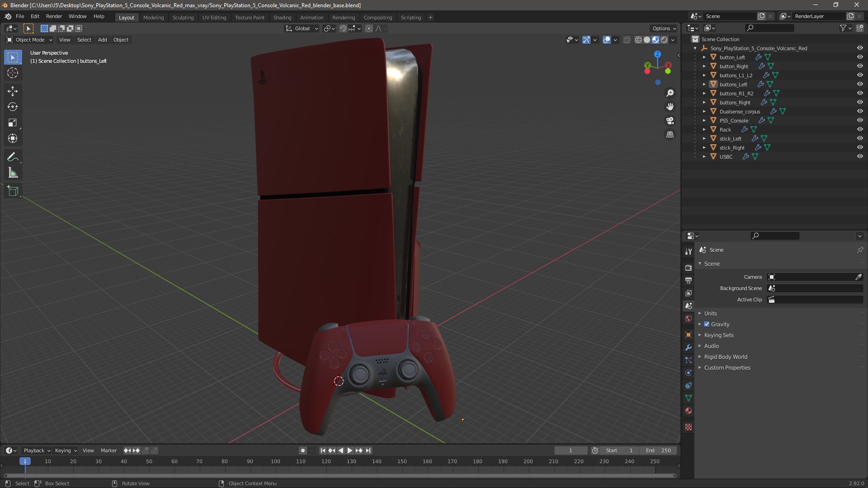
Task: Play the animation forward
Action: (350, 450)
